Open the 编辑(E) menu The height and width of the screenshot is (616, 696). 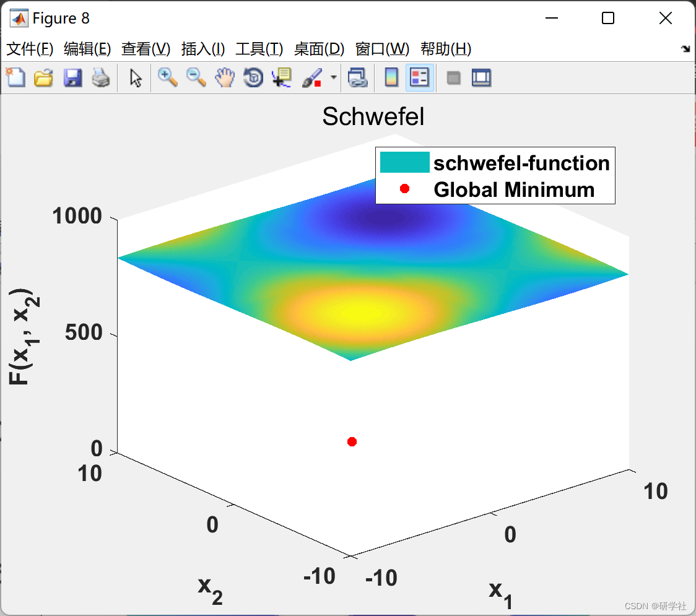click(87, 49)
